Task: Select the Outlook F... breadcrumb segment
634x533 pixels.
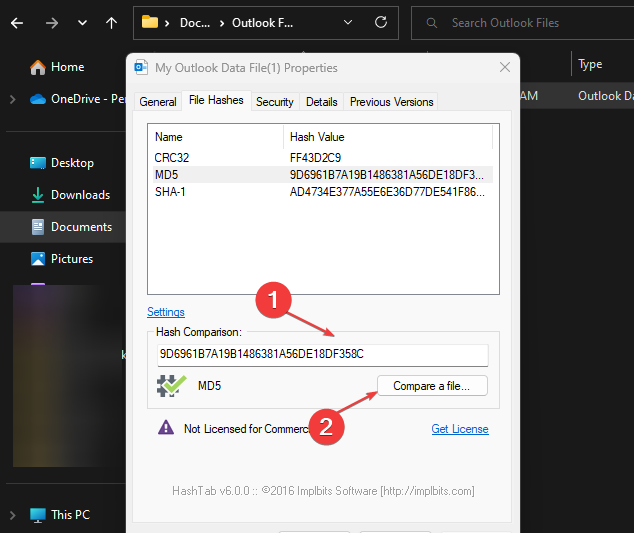Action: coord(262,23)
